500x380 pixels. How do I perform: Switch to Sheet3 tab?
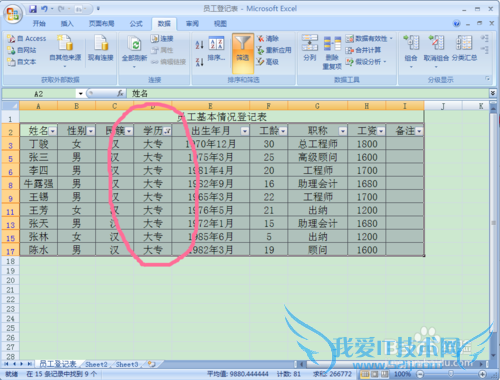(x=127, y=364)
